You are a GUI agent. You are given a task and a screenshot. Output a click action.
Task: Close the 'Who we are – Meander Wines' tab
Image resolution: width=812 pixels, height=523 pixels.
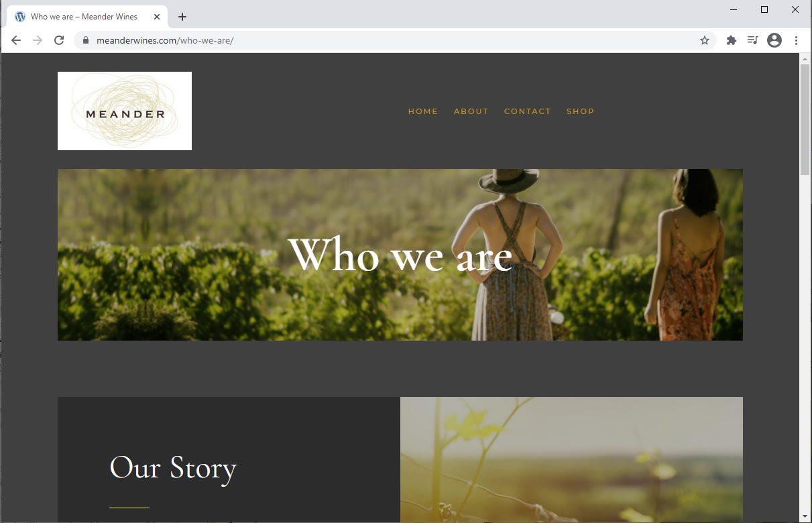[157, 17]
